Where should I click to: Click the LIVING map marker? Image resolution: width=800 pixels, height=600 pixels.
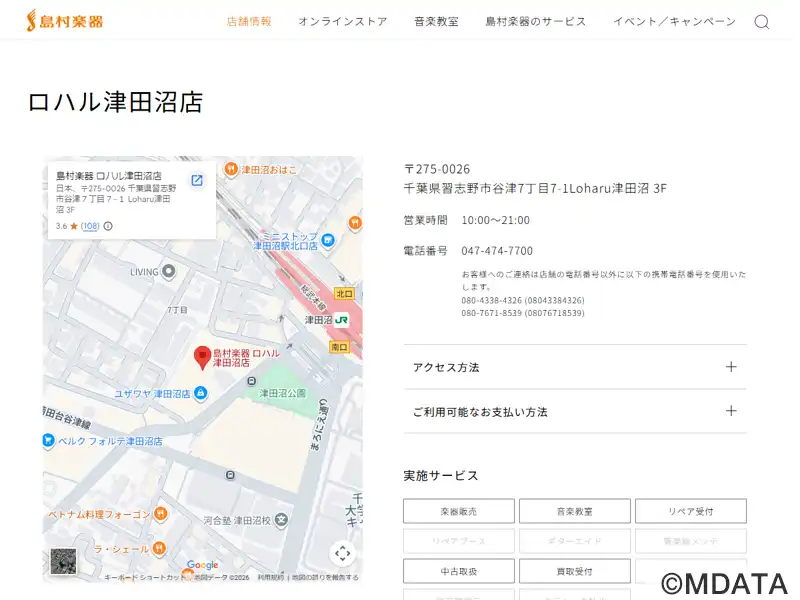point(168,271)
